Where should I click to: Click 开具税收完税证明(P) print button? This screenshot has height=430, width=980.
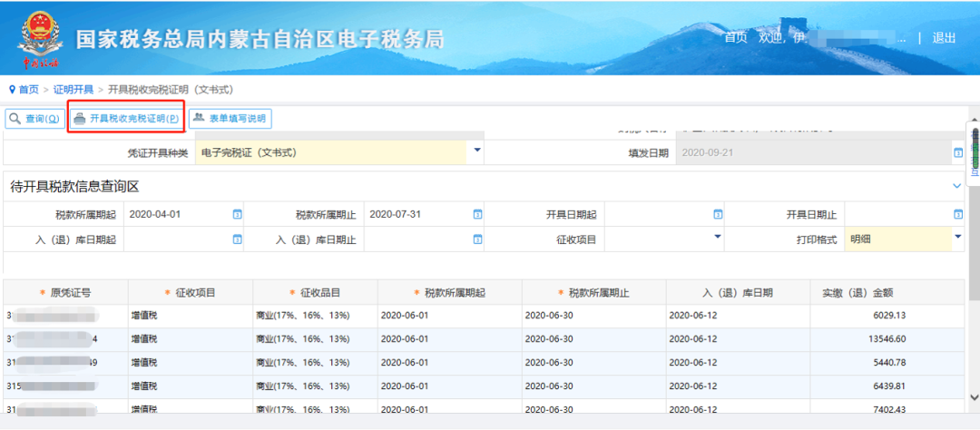125,118
